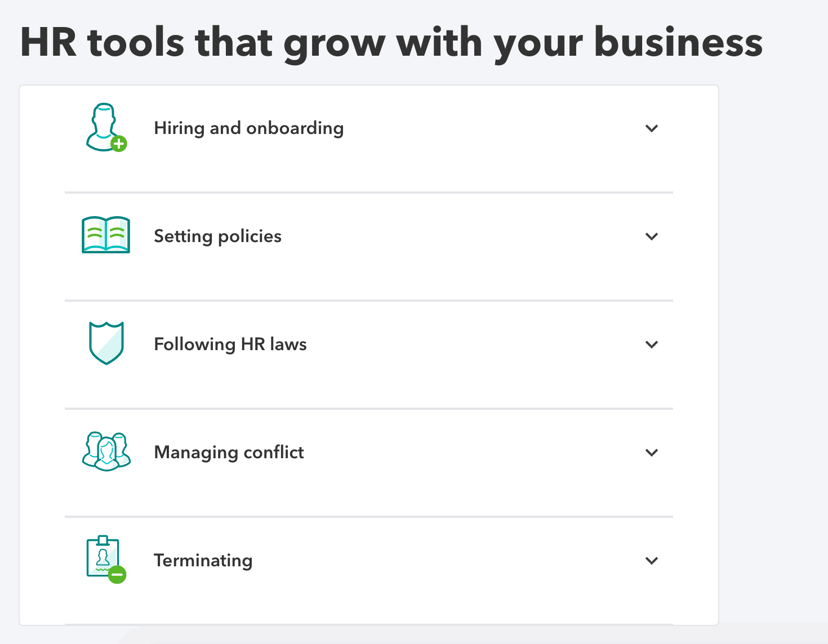This screenshot has height=644, width=828.
Task: Click the shield icon beside Following HR laws
Action: point(106,343)
